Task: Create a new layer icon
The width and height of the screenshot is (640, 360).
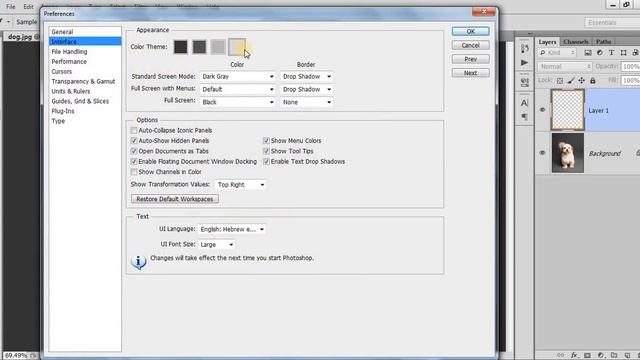Action: point(627,355)
